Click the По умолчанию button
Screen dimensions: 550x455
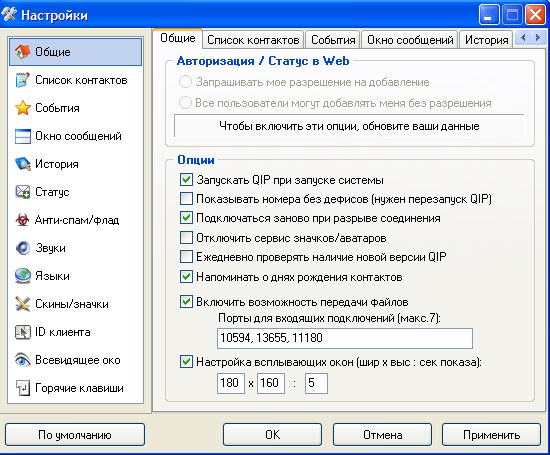point(75,435)
